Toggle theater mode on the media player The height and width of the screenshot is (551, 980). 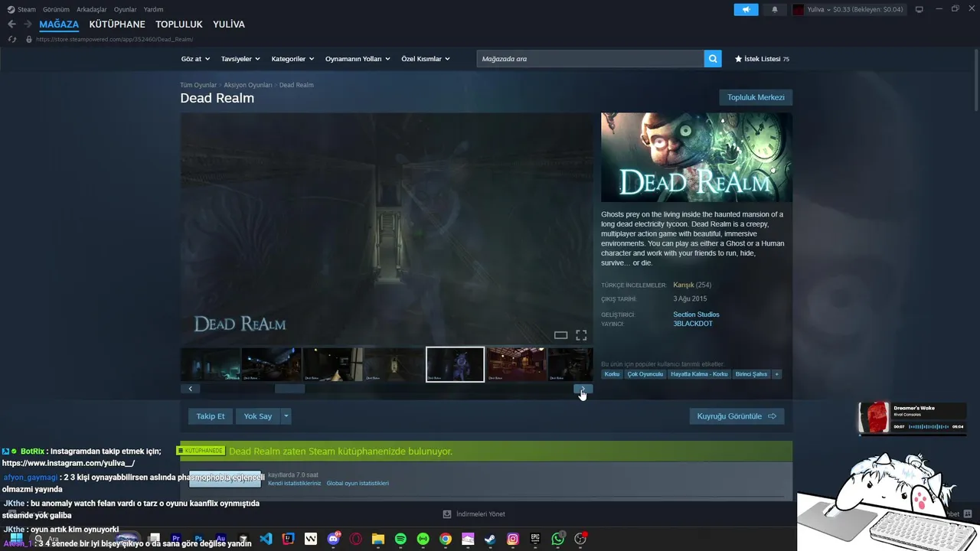[560, 335]
